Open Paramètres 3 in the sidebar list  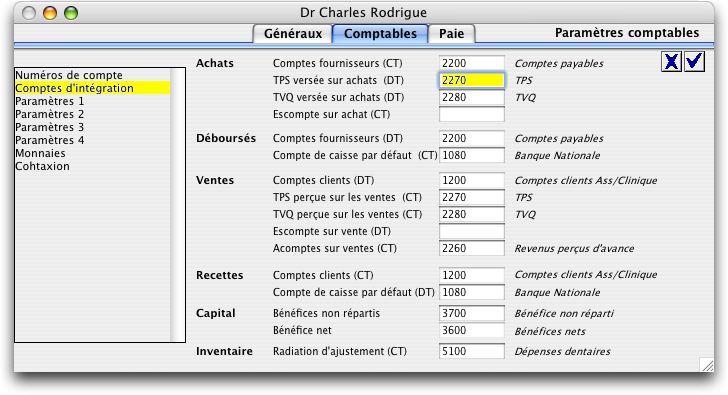[92, 127]
